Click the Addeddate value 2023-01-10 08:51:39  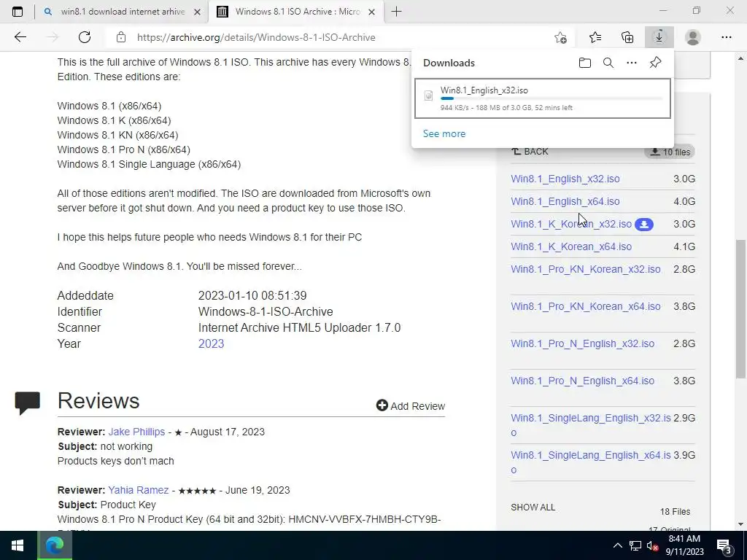(x=252, y=296)
